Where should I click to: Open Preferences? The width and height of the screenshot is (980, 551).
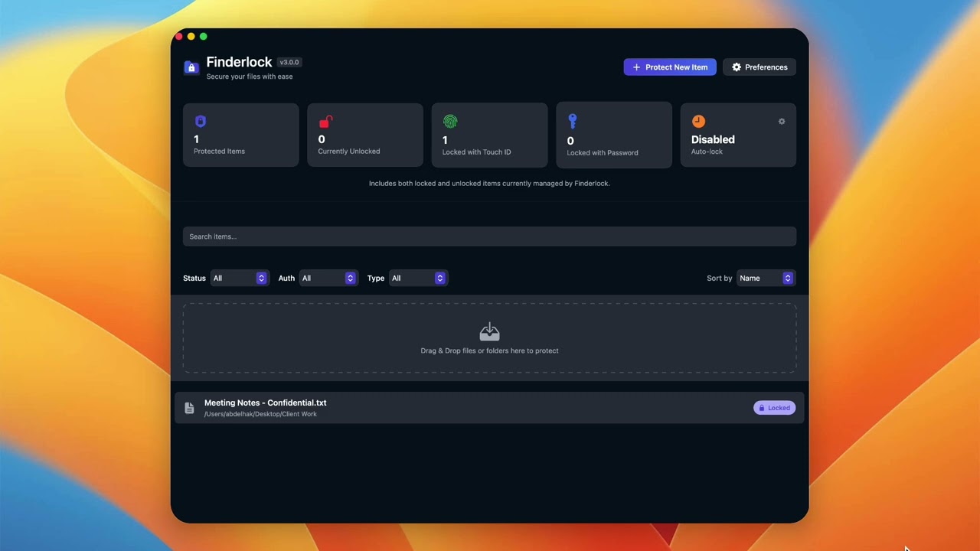tap(759, 67)
